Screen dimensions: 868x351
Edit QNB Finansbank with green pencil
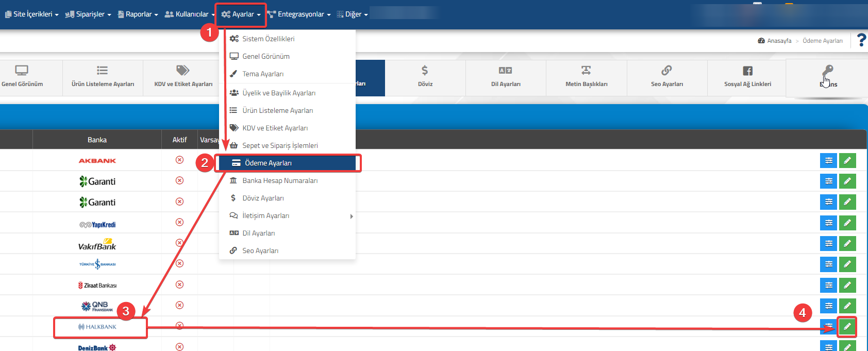coord(847,306)
